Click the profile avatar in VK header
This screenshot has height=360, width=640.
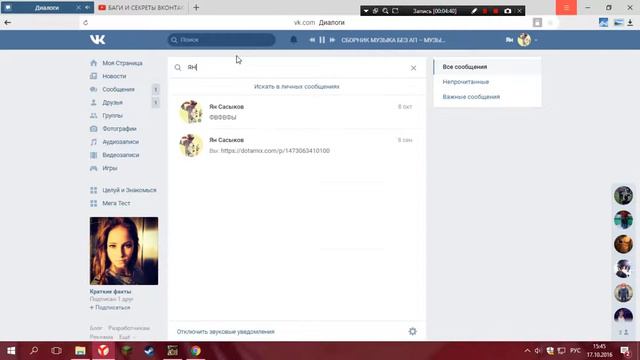tap(524, 40)
